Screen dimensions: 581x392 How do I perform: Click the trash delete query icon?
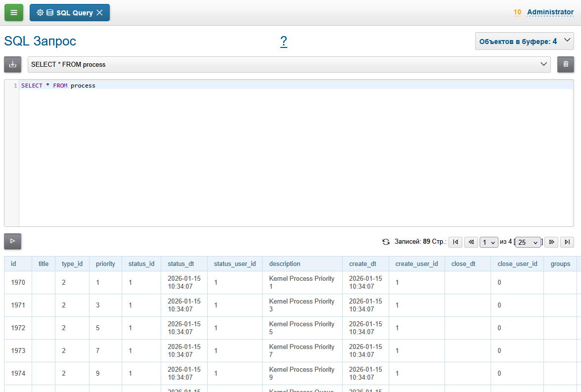click(x=566, y=64)
